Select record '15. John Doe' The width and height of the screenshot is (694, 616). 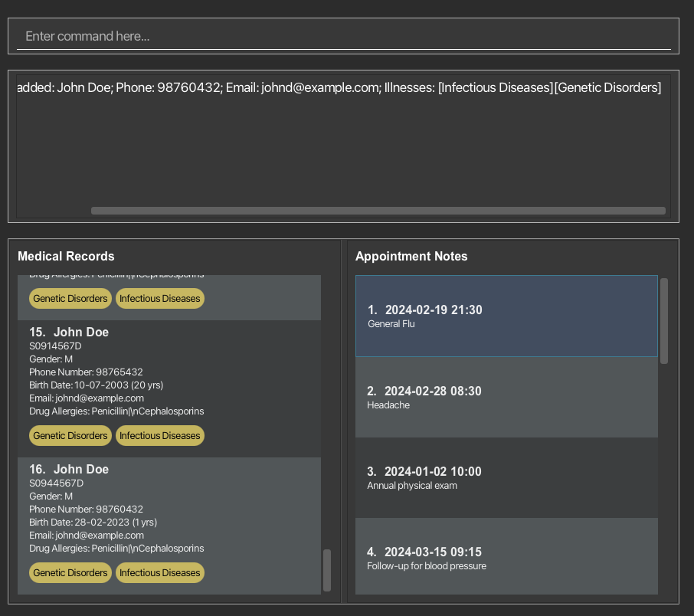pyautogui.click(x=169, y=388)
